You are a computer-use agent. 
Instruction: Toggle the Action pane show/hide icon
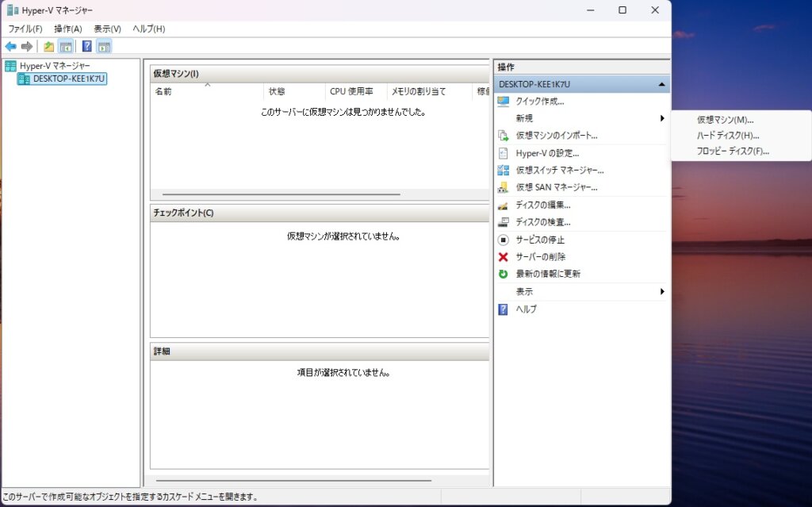104,47
